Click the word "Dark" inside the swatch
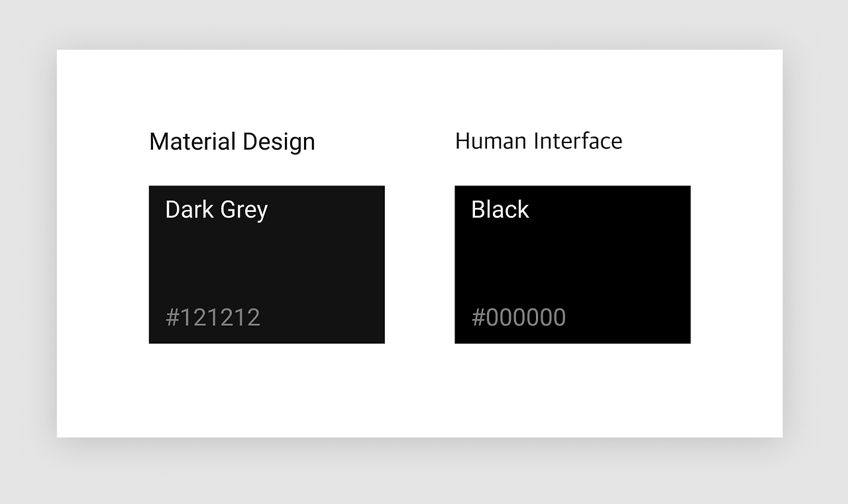The image size is (848, 504). 189,209
